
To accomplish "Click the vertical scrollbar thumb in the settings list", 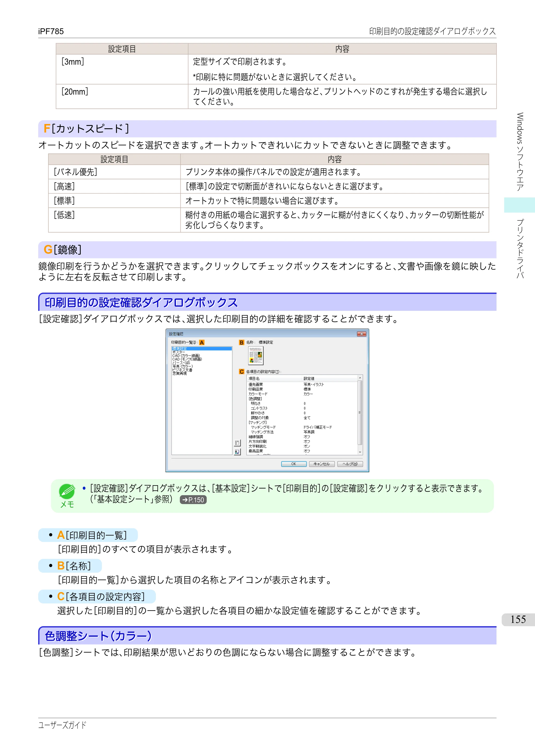I will click(x=360, y=413).
